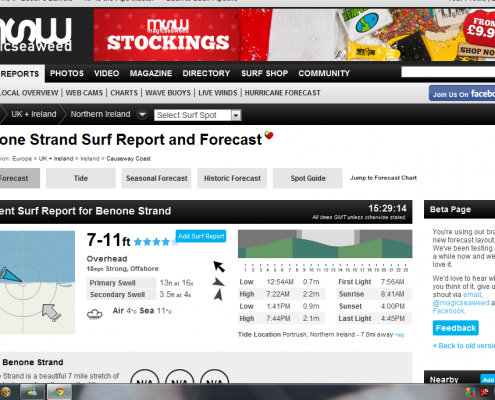Click the search input field in the navbar
Image resolution: width=495 pixels, height=400 pixels.
tap(448, 72)
